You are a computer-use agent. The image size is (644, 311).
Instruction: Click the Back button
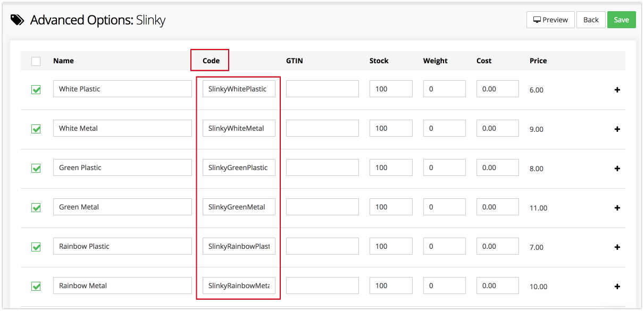tap(591, 20)
